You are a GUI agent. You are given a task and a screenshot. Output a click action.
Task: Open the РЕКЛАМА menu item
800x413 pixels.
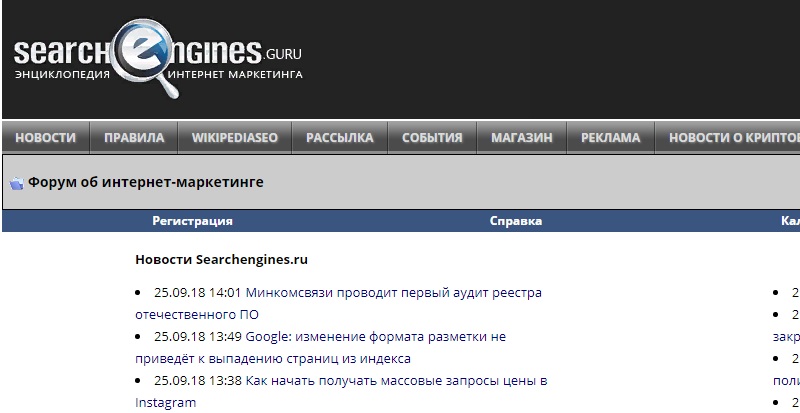(x=610, y=138)
